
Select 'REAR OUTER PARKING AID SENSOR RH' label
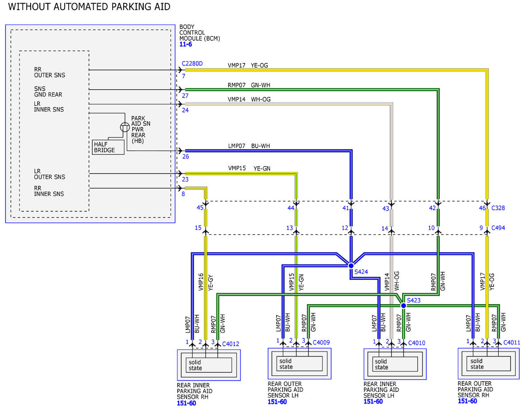click(476, 389)
